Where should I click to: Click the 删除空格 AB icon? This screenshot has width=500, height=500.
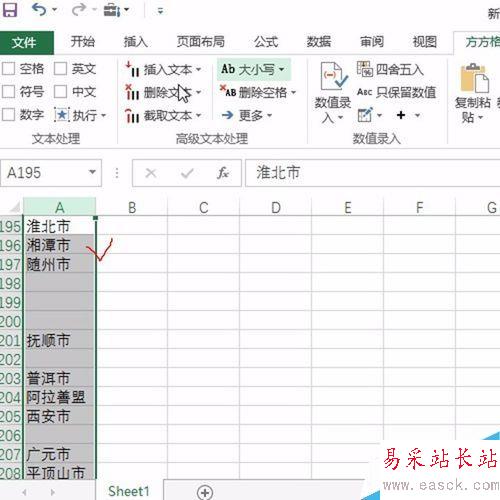[228, 91]
